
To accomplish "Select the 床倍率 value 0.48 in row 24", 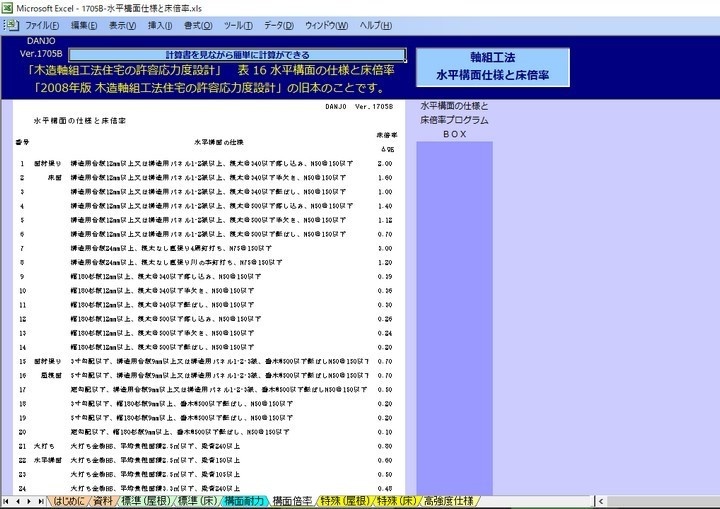I will 385,489.
